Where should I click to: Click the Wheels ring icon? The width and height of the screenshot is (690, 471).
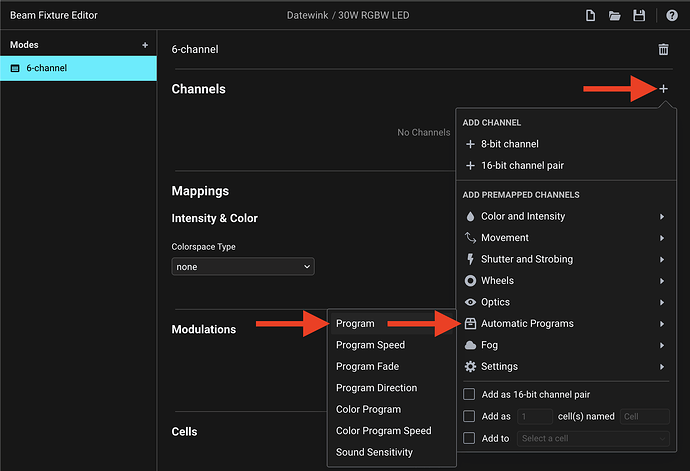470,281
